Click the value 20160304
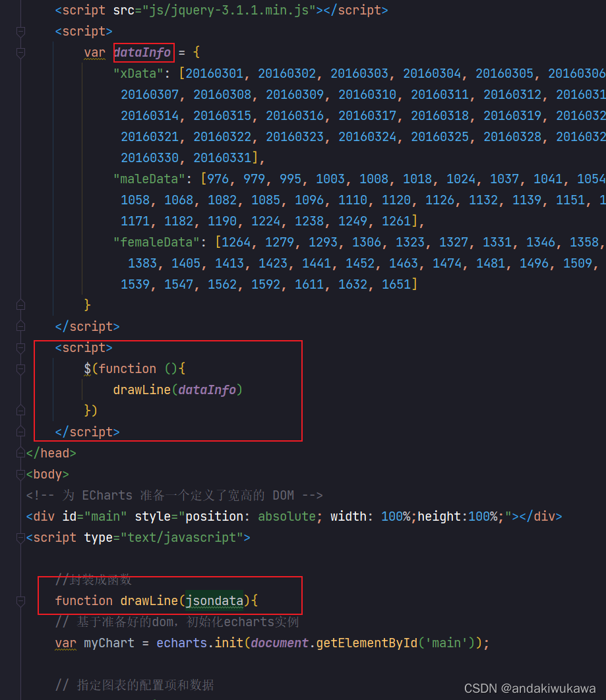 pyautogui.click(x=432, y=74)
